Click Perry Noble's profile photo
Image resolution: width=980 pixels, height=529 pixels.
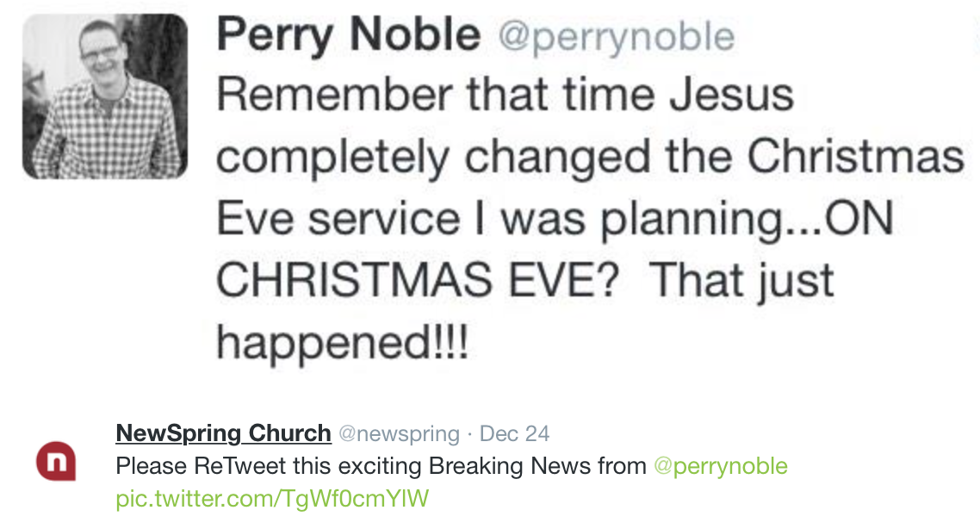tap(104, 96)
